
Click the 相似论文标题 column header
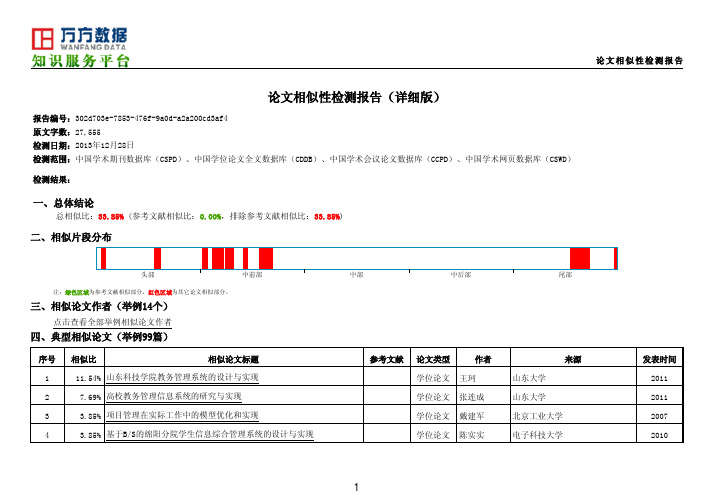[x=233, y=359]
